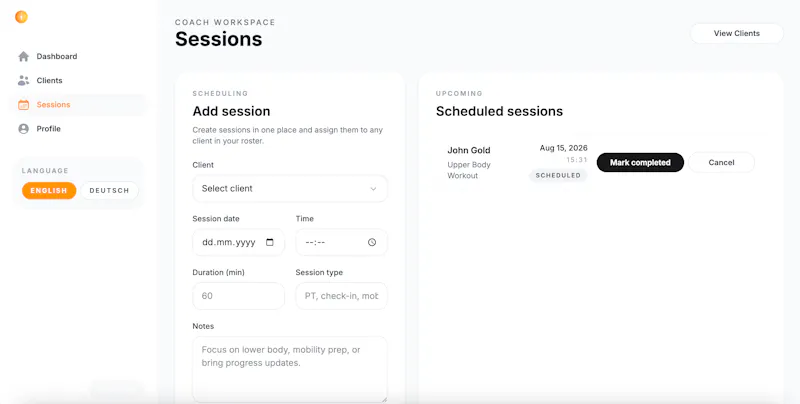
Task: Click into the Notes text area
Action: (290, 369)
